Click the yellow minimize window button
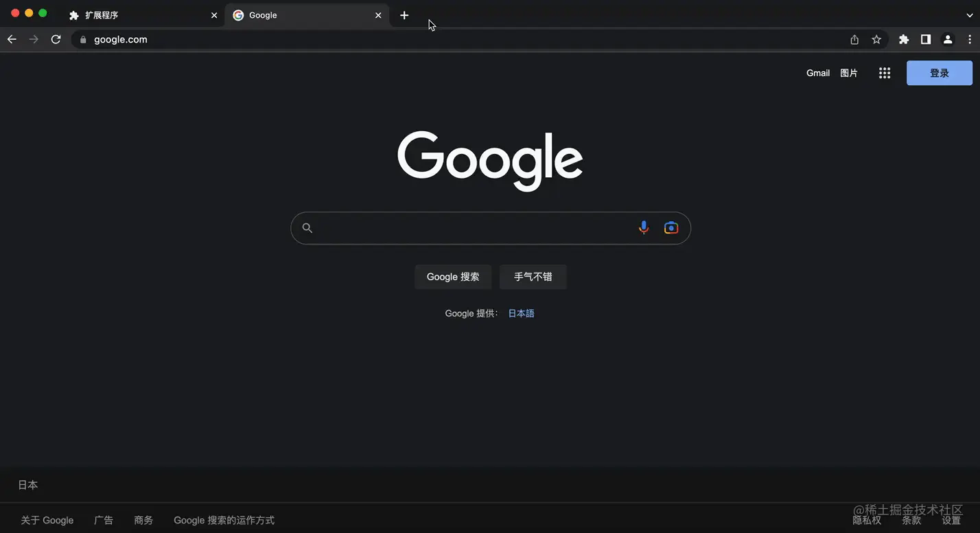980x533 pixels. click(29, 13)
